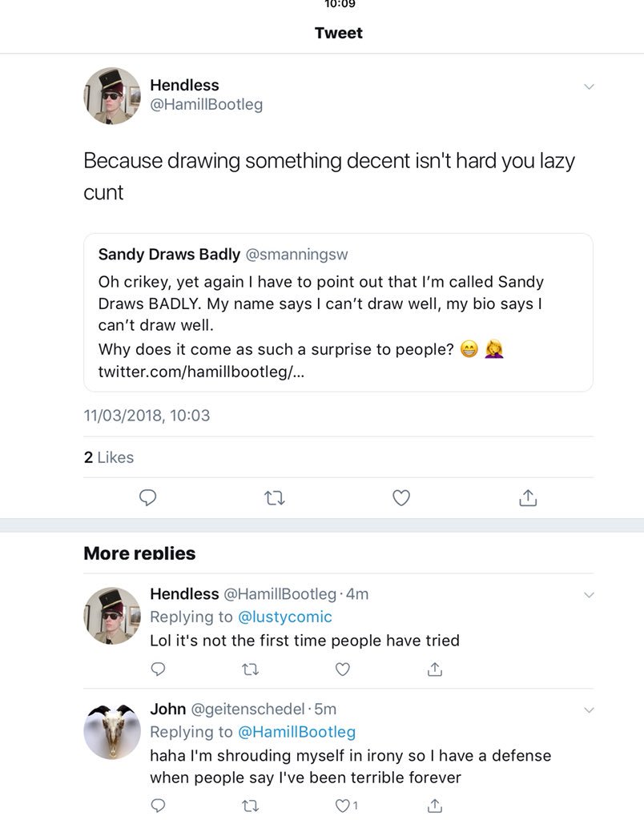Image resolution: width=644 pixels, height=820 pixels.
Task: Share the main Hendless tweet
Action: pyautogui.click(x=527, y=498)
